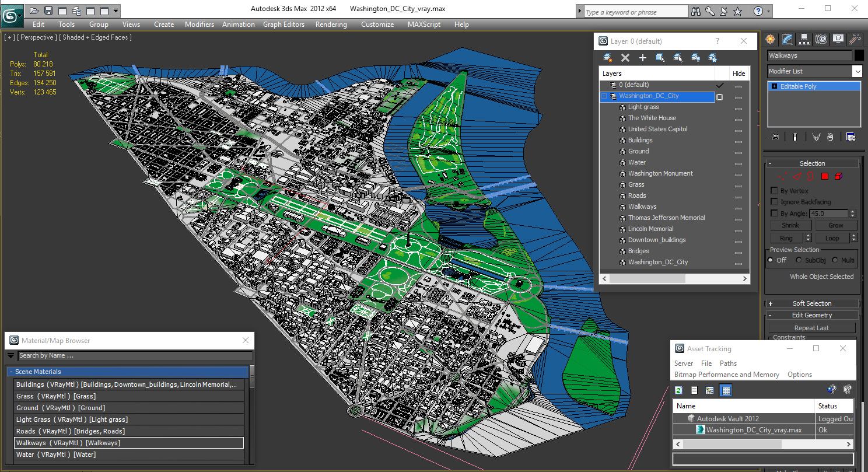Click Highlight Selected Objects' Layers icon
Viewport: 868px width, 472px height.
click(x=678, y=58)
